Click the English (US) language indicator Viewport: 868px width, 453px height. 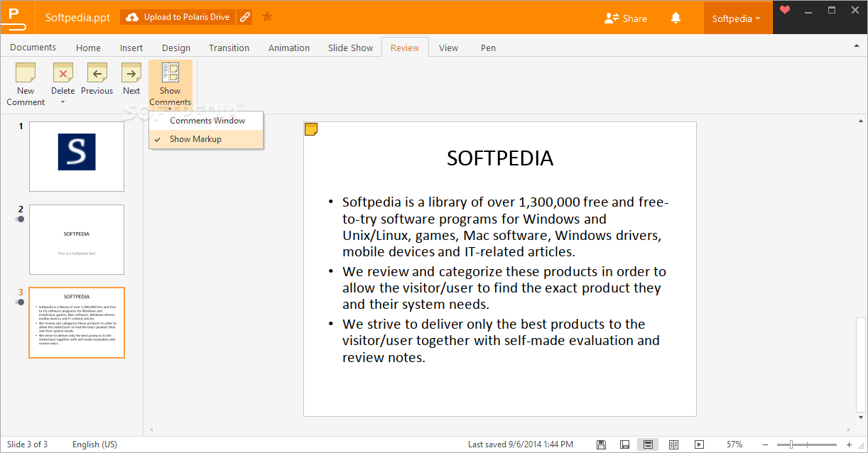click(x=95, y=444)
